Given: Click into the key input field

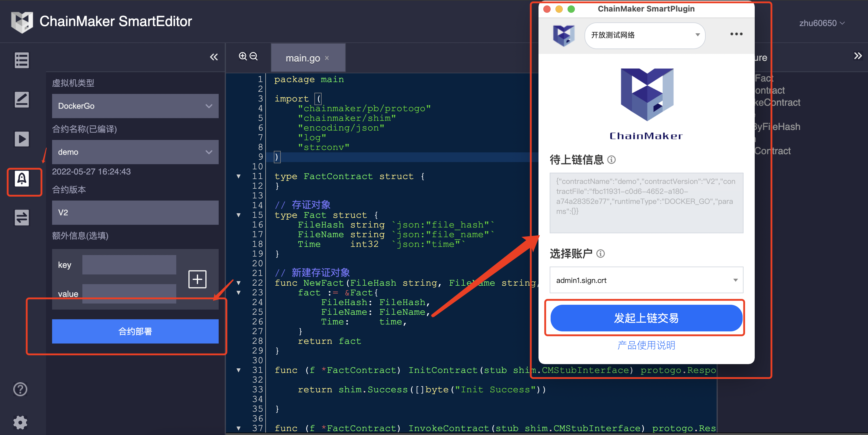Looking at the screenshot, I should [129, 265].
